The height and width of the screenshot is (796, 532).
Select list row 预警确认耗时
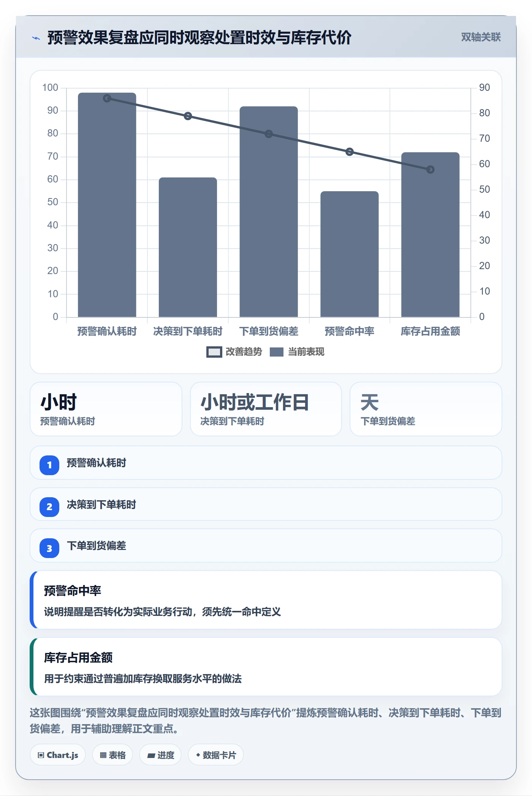tap(266, 463)
